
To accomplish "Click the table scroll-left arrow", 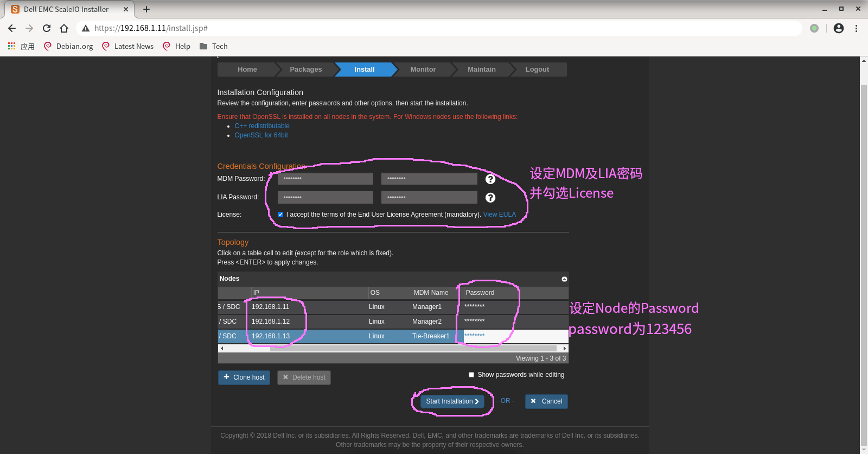I will point(221,349).
